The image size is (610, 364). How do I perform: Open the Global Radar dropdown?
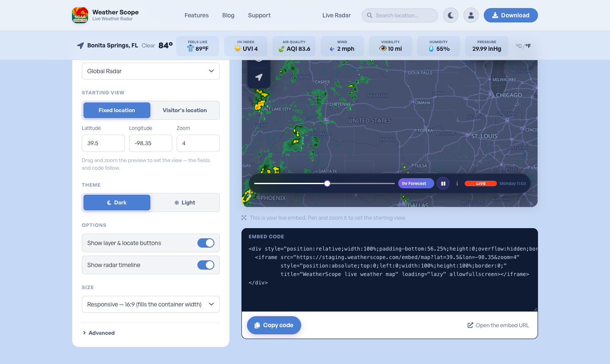point(151,71)
